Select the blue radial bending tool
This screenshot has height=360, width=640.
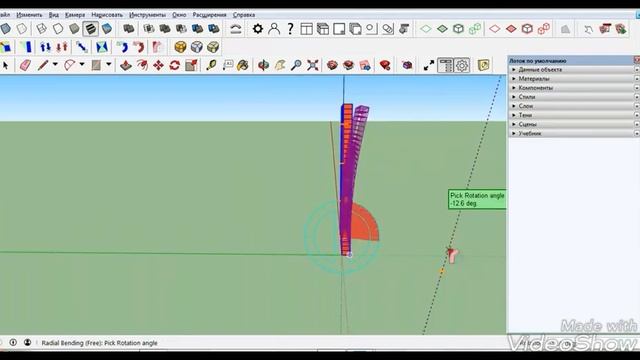point(122,47)
